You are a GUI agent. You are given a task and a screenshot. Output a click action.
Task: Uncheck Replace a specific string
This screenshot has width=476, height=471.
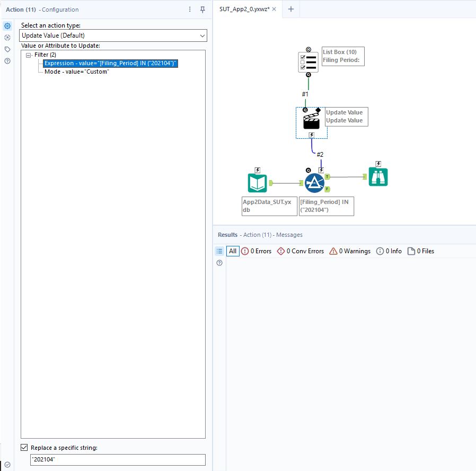tap(24, 447)
